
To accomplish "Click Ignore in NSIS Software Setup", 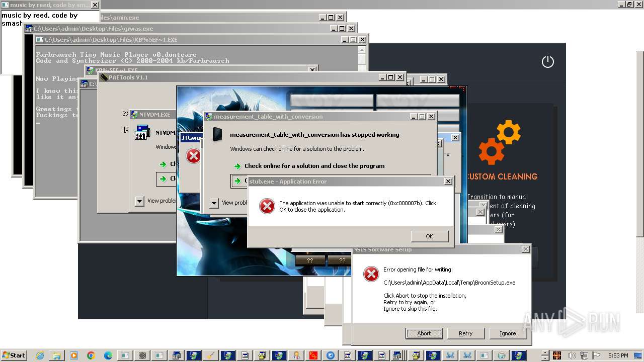I will [508, 333].
